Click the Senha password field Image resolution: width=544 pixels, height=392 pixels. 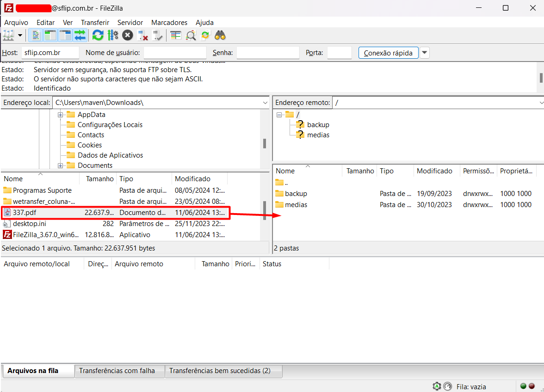click(268, 53)
